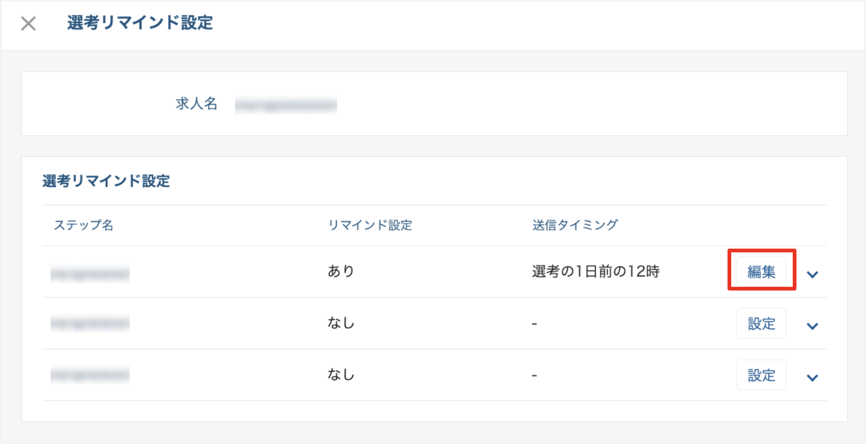This screenshot has width=868, height=445.
Task: Open 設定 for the second step row
Action: click(761, 323)
